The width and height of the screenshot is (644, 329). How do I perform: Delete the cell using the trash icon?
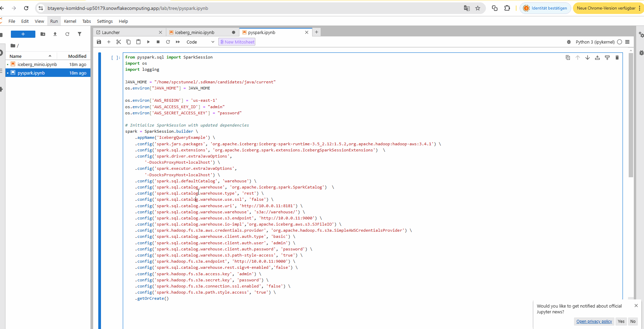tap(617, 57)
